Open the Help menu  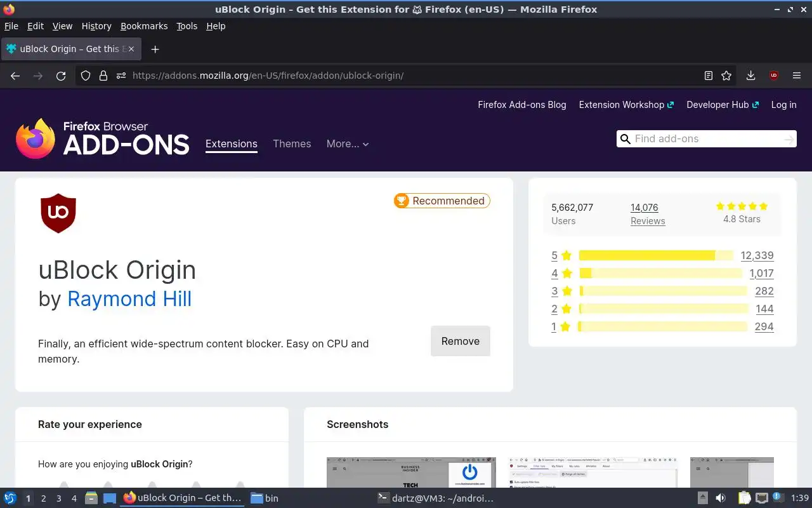pyautogui.click(x=216, y=26)
